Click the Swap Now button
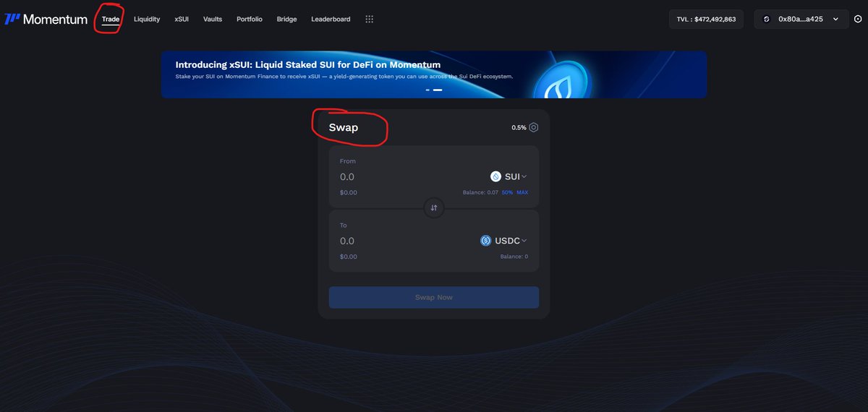Screen dimensions: 868x412 [434, 297]
